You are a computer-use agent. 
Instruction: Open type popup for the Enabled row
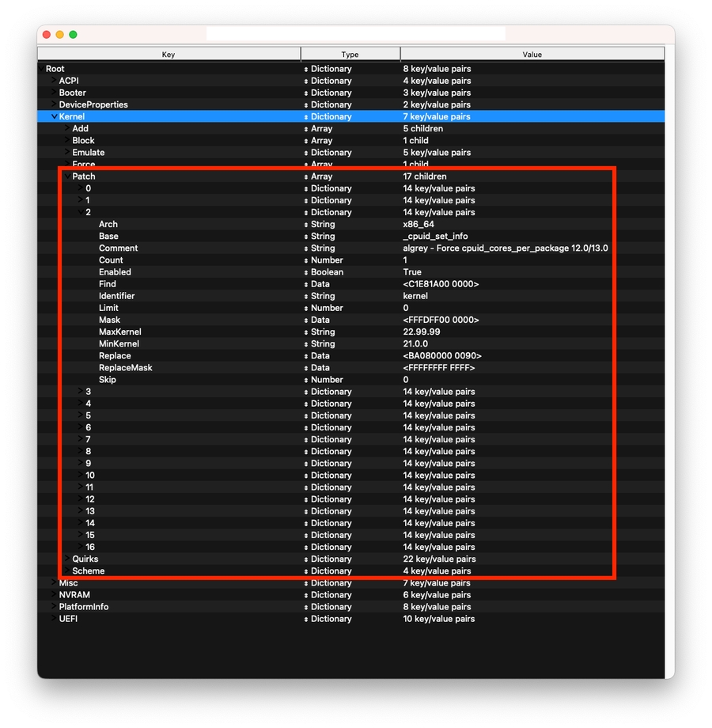pyautogui.click(x=306, y=272)
